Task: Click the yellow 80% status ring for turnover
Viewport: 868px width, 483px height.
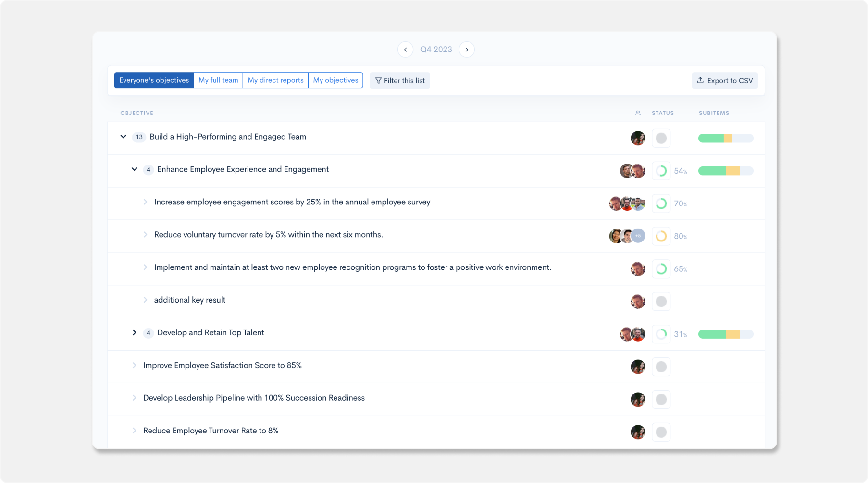Action: (x=661, y=236)
